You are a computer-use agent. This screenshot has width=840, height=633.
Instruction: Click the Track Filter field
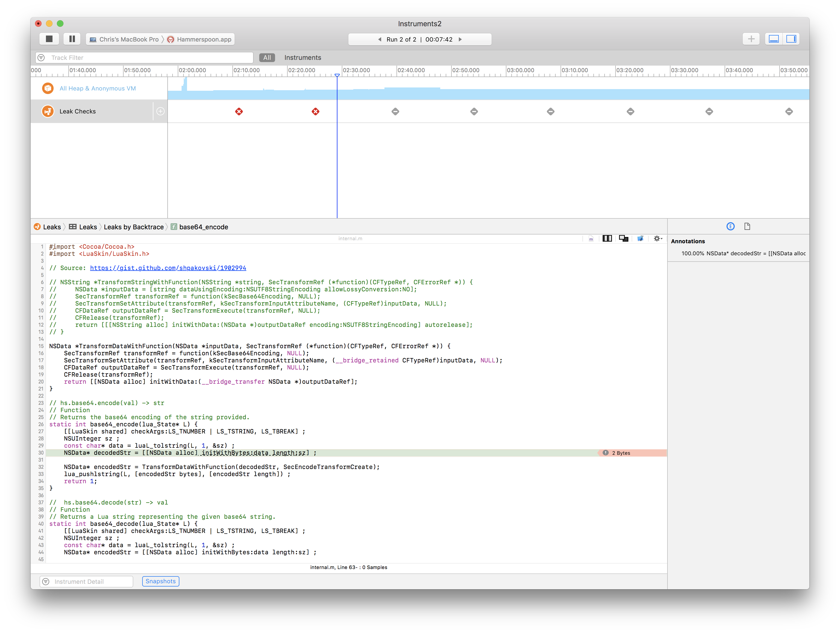[x=144, y=58]
